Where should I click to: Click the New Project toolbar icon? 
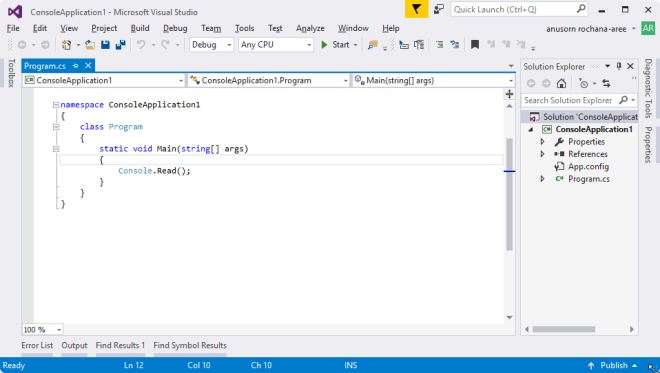67,45
